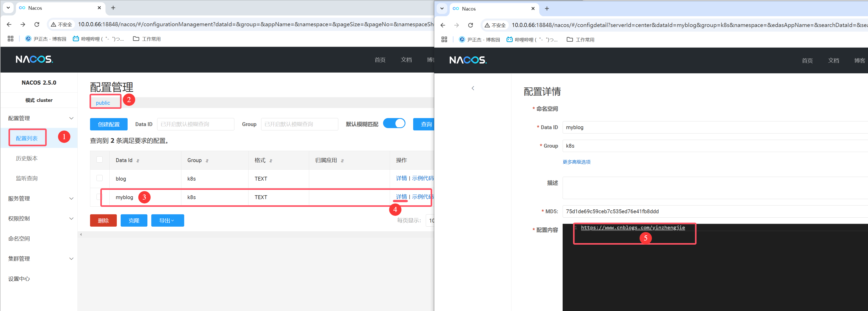Select the public namespace tab
Screen dimensions: 868x311
(x=103, y=103)
